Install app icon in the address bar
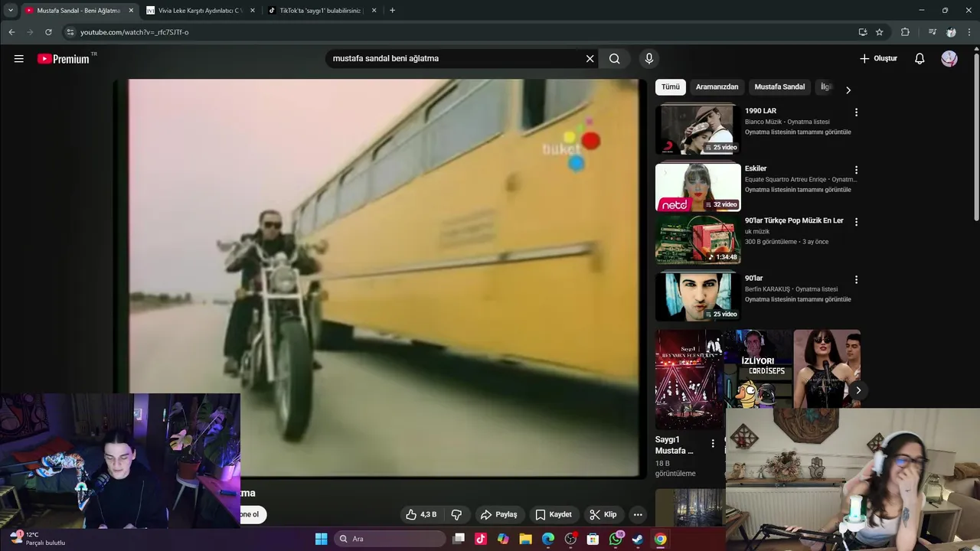The height and width of the screenshot is (551, 980). click(863, 32)
